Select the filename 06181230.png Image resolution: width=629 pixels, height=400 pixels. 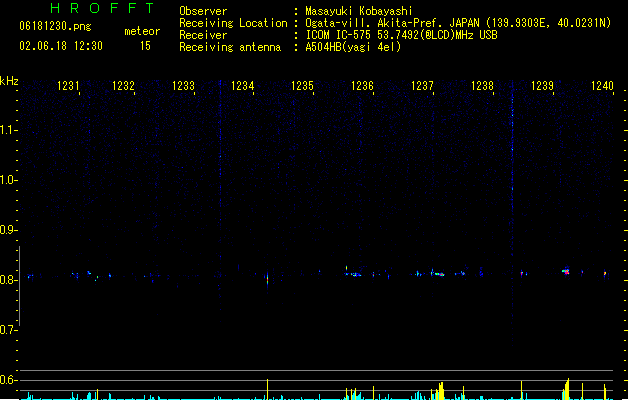(x=55, y=26)
